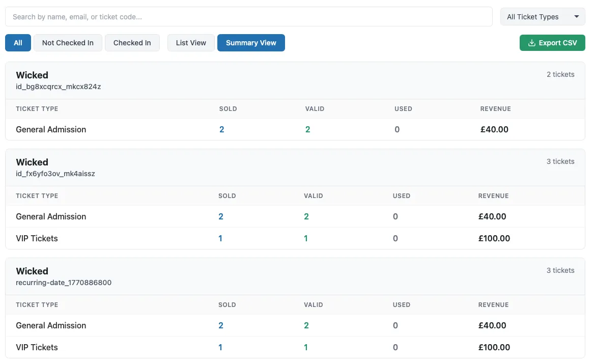The width and height of the screenshot is (595, 364).
Task: Open the All Ticket Types dropdown
Action: [x=543, y=17]
